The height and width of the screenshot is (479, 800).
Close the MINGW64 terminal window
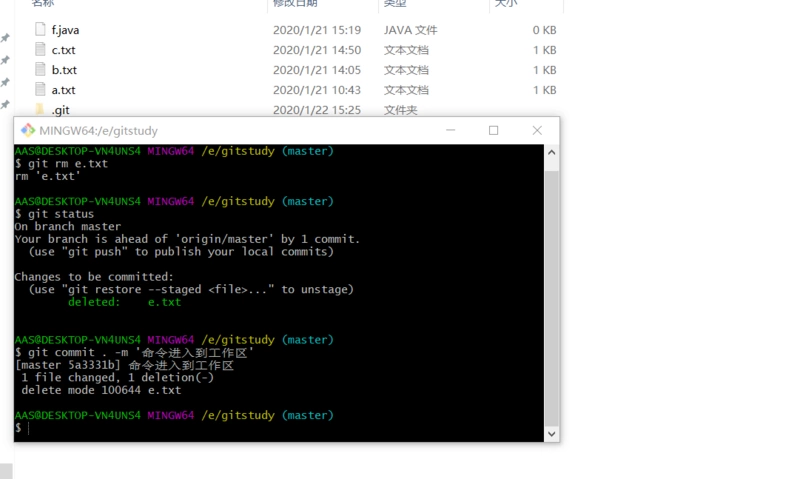click(x=537, y=131)
